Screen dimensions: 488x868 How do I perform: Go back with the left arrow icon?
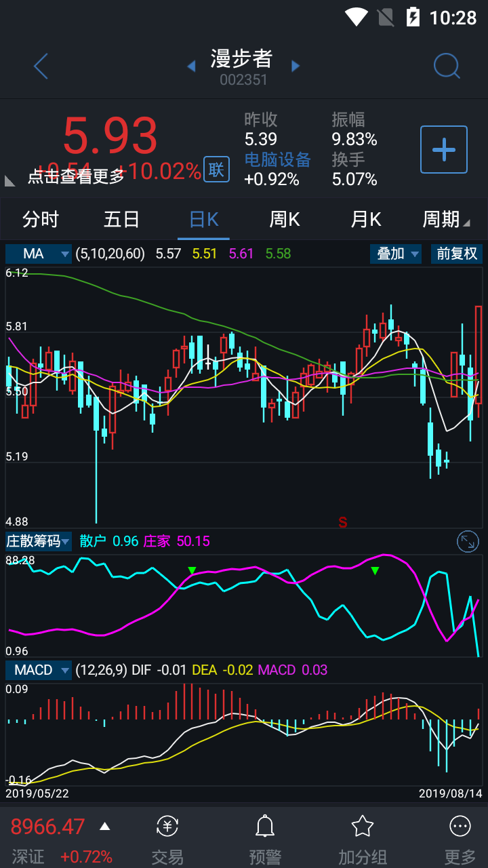coord(41,66)
